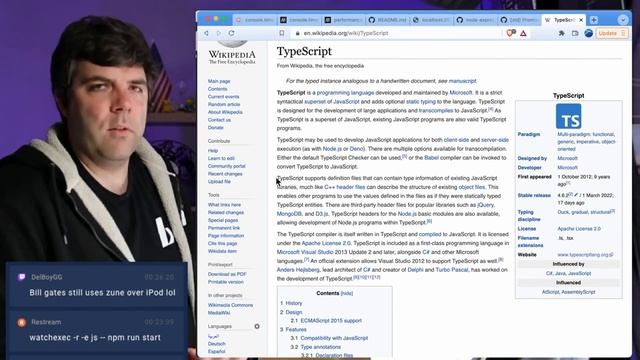
Task: Click the Donate sidebar link
Action: (x=216, y=128)
